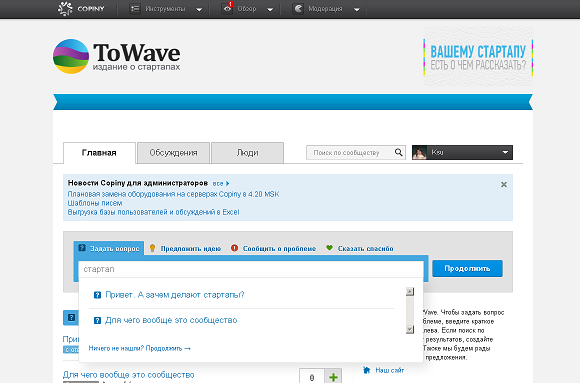The image size is (581, 384).
Task: Click the suggestions scrollbar down arrow
Action: 410,330
